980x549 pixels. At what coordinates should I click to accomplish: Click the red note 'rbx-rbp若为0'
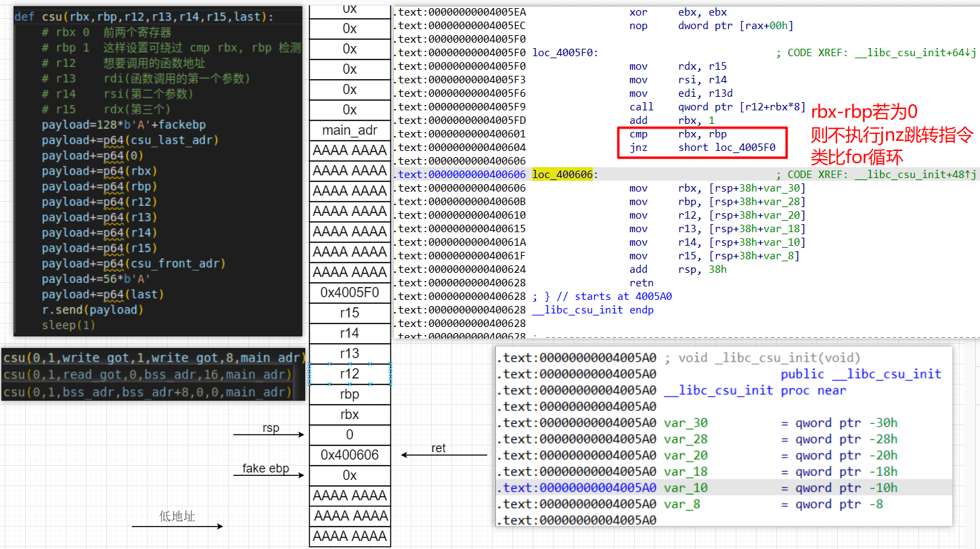coord(864,112)
